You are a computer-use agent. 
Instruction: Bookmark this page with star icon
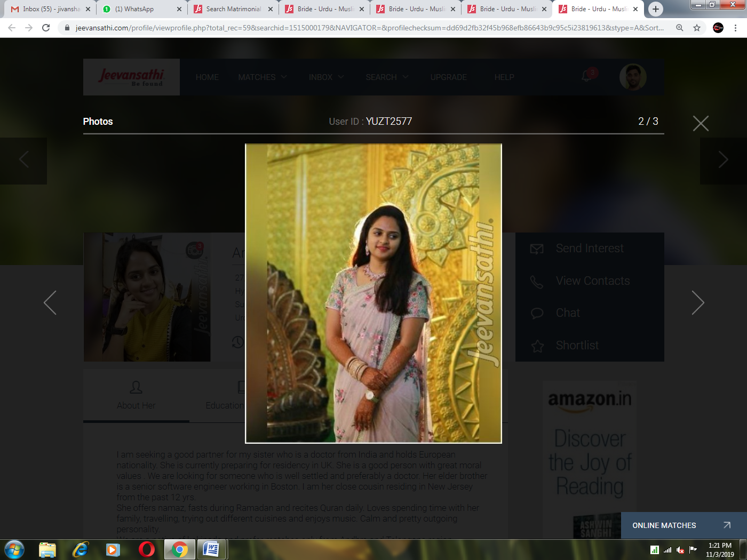697,28
